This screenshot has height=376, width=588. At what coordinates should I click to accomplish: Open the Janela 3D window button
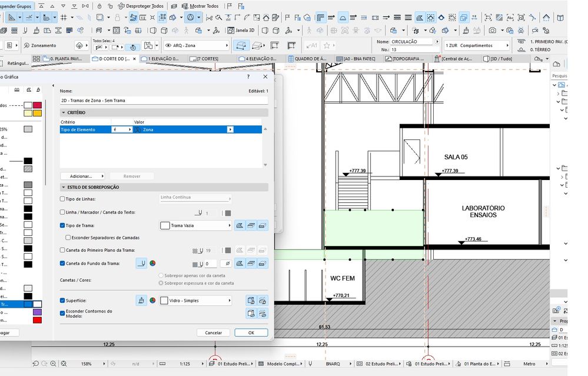(x=241, y=31)
